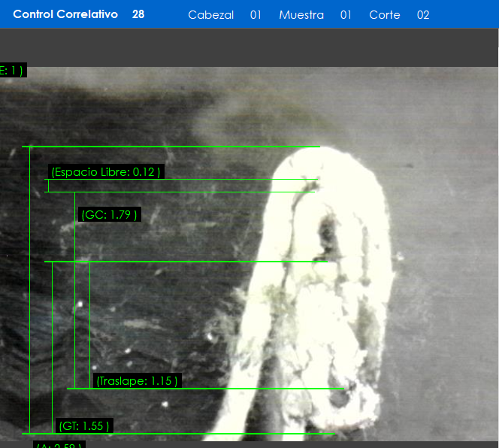Click the cut-off E: 1 label
The width and height of the screenshot is (499, 448).
13,71
